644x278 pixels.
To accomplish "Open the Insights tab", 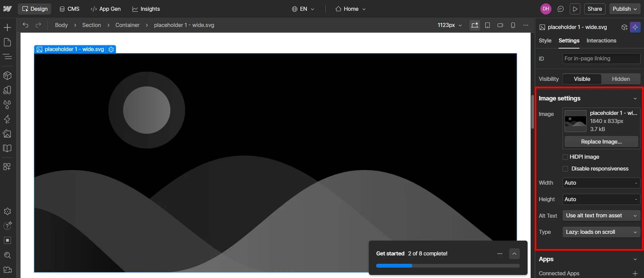I will (146, 9).
